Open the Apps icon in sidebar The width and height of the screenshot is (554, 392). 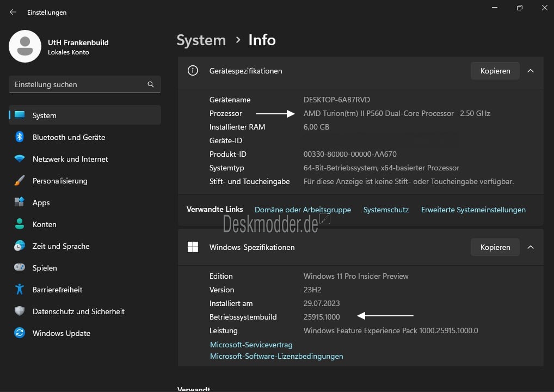20,203
